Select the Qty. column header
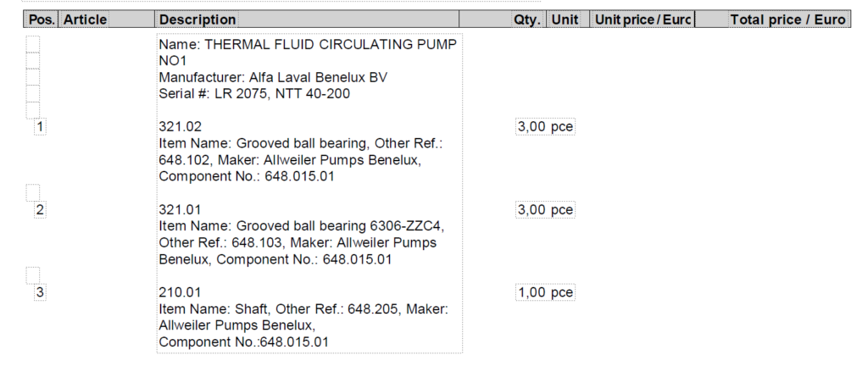Screen dimensions: 868x372 [526, 19]
